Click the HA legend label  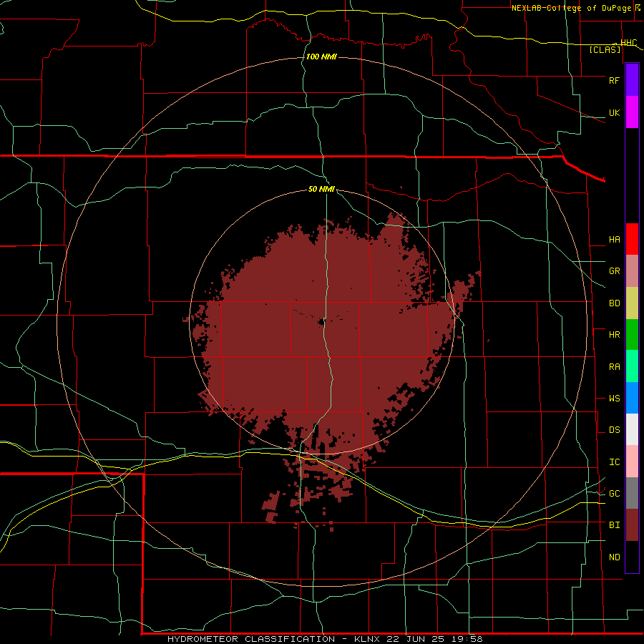click(x=614, y=240)
